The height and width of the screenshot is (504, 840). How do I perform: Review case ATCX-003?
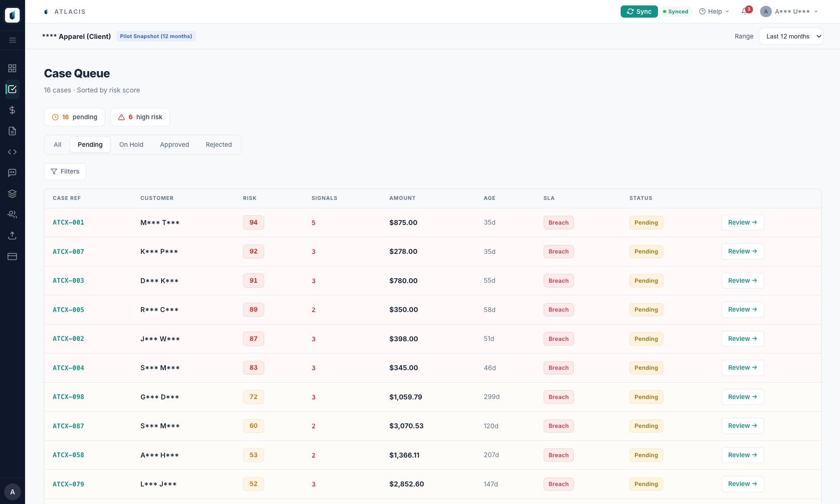(742, 281)
